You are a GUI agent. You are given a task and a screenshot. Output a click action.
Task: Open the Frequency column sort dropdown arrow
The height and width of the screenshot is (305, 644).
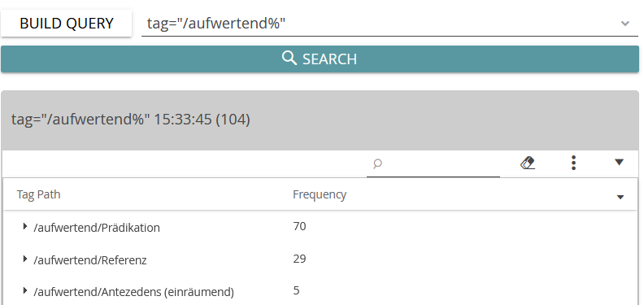620,198
